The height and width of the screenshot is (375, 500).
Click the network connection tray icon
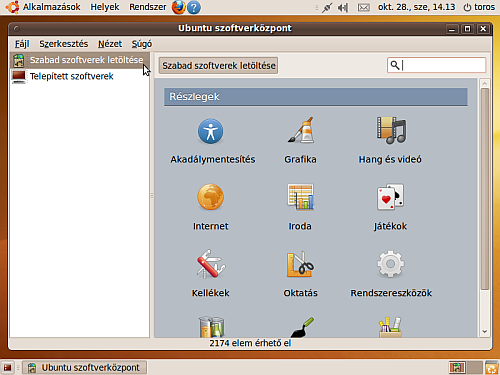click(327, 7)
